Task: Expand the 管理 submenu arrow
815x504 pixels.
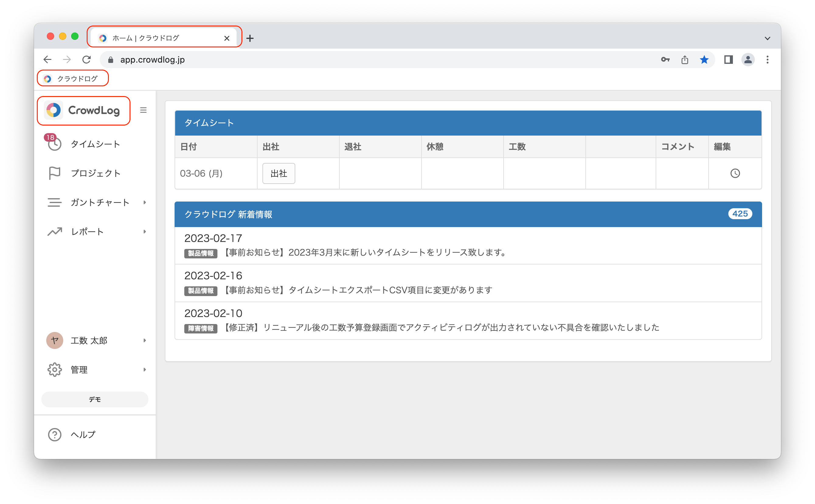Action: [x=145, y=369]
